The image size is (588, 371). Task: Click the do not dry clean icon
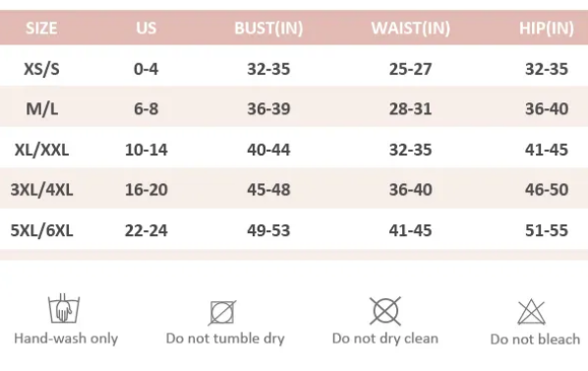385,311
